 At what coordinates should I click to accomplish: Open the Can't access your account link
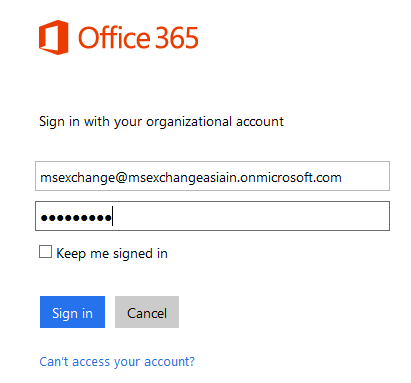pos(117,362)
